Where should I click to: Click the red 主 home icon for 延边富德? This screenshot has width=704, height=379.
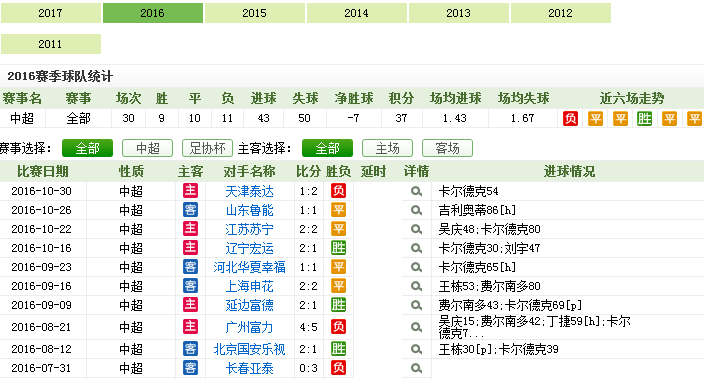pyautogui.click(x=190, y=305)
